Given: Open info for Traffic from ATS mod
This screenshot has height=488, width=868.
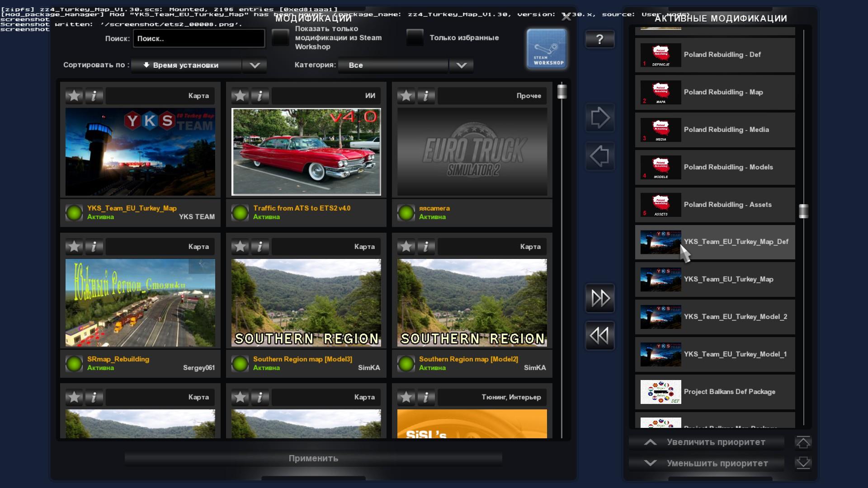Looking at the screenshot, I should pyautogui.click(x=260, y=96).
